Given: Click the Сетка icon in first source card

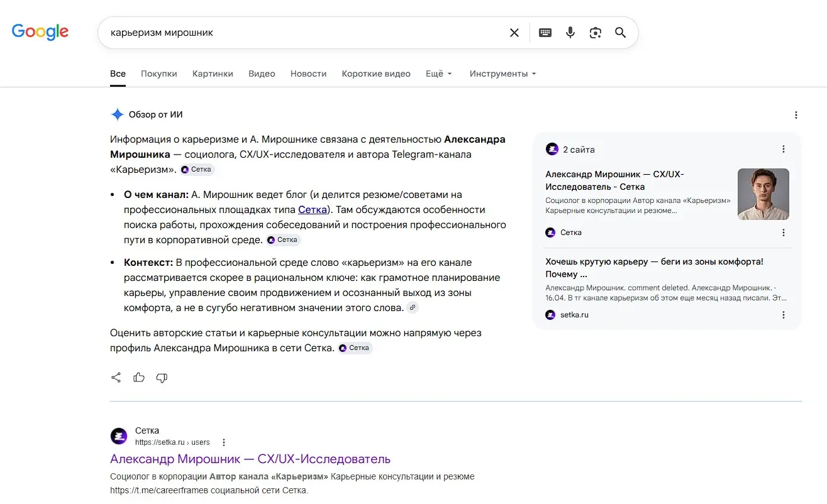Looking at the screenshot, I should 550,233.
